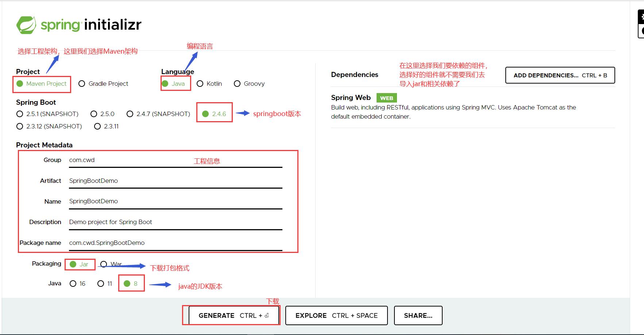The image size is (644, 335).
Task: Click the Group input field
Action: click(x=176, y=160)
